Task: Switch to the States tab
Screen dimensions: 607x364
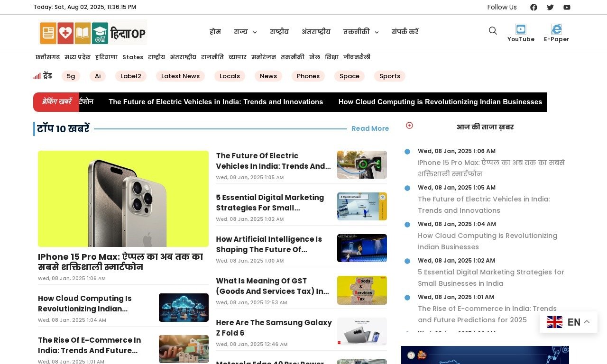Action: point(133,57)
